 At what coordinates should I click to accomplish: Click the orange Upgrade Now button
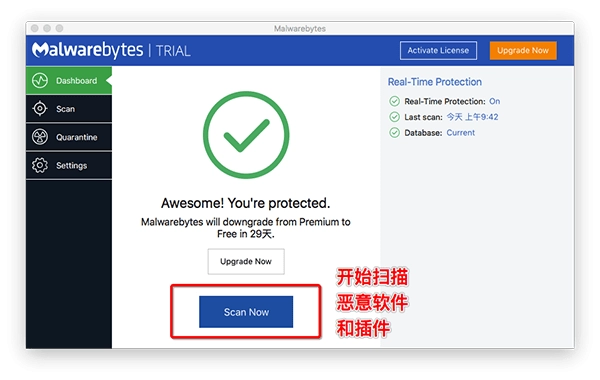pyautogui.click(x=523, y=51)
